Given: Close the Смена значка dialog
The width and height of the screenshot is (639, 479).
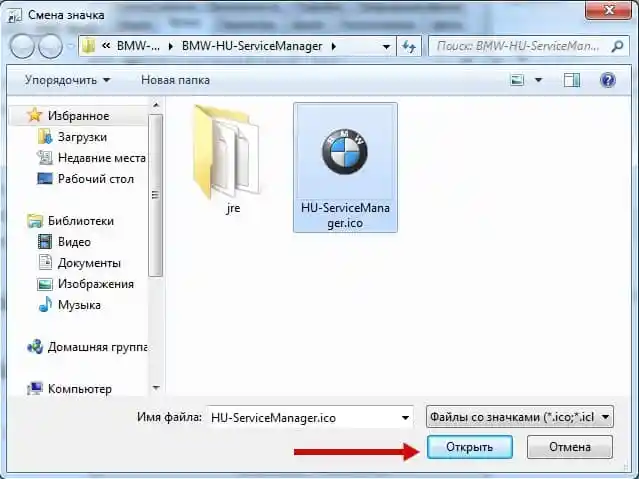Looking at the screenshot, I should [x=608, y=10].
